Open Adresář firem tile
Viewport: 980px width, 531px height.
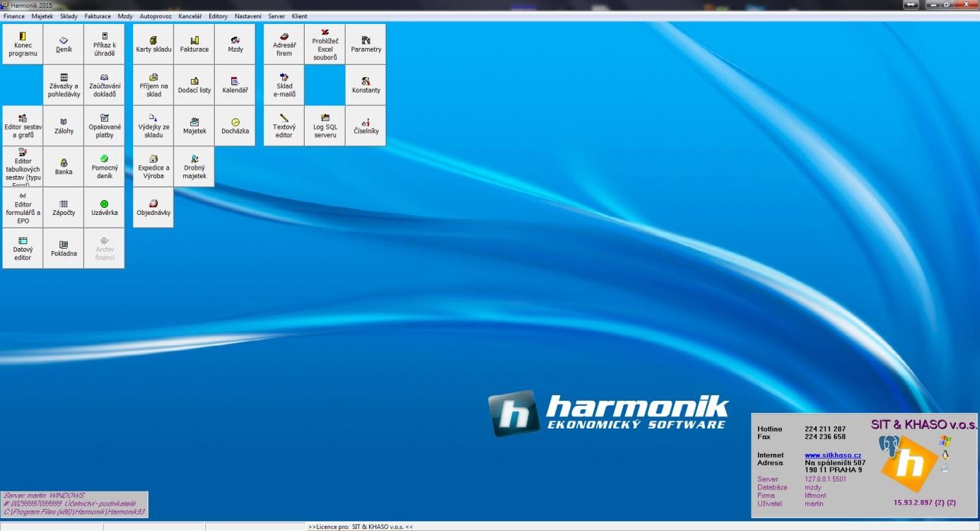284,45
